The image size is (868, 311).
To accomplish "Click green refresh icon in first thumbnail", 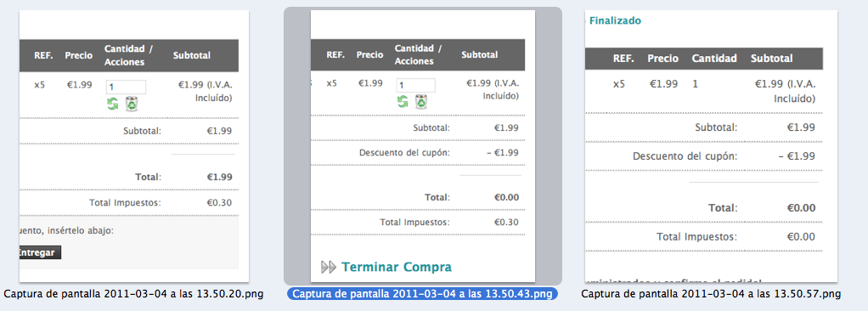I will click(113, 104).
